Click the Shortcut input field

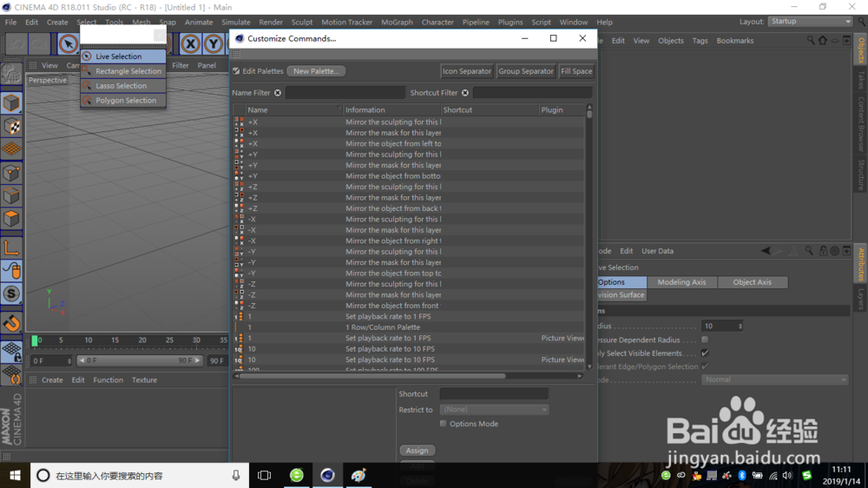tap(494, 394)
